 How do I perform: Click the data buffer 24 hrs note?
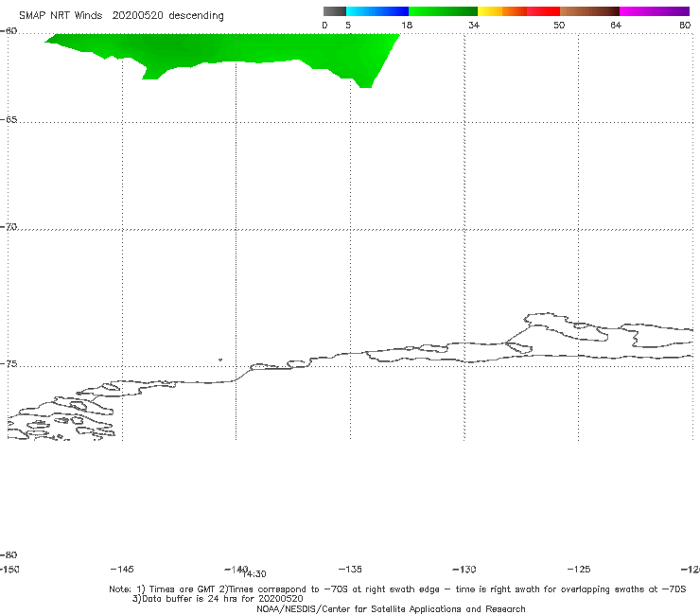(x=218, y=599)
